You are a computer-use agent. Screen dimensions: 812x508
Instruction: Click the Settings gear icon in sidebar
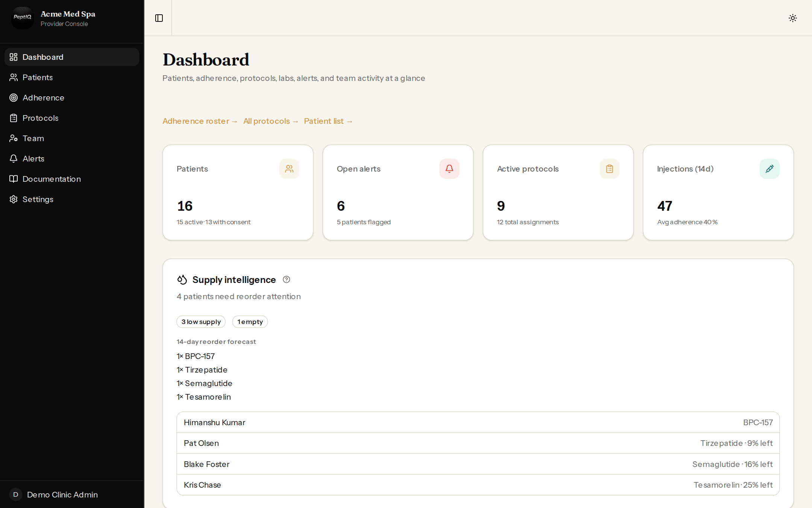pos(14,199)
